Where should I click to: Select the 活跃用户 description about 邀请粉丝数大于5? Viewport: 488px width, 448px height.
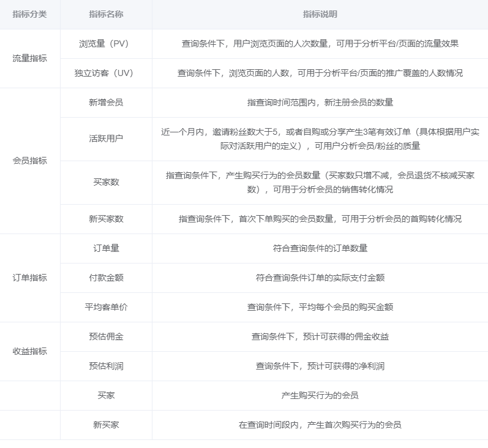pyautogui.click(x=320, y=139)
